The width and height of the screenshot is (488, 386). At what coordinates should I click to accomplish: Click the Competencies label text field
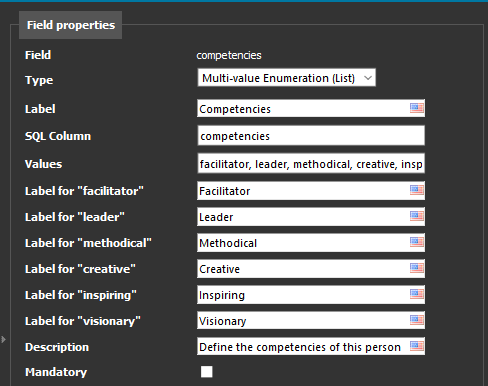(x=311, y=108)
